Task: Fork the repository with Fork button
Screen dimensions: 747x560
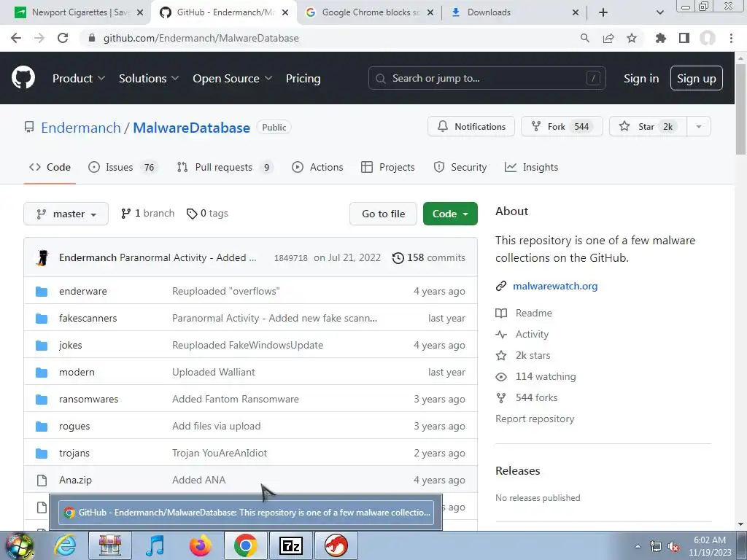Action: click(x=562, y=127)
